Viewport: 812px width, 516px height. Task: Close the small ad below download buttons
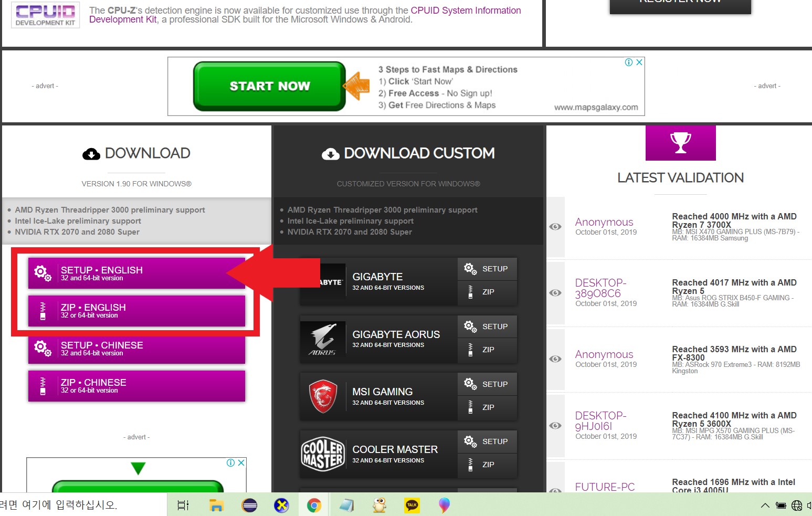[x=241, y=462]
